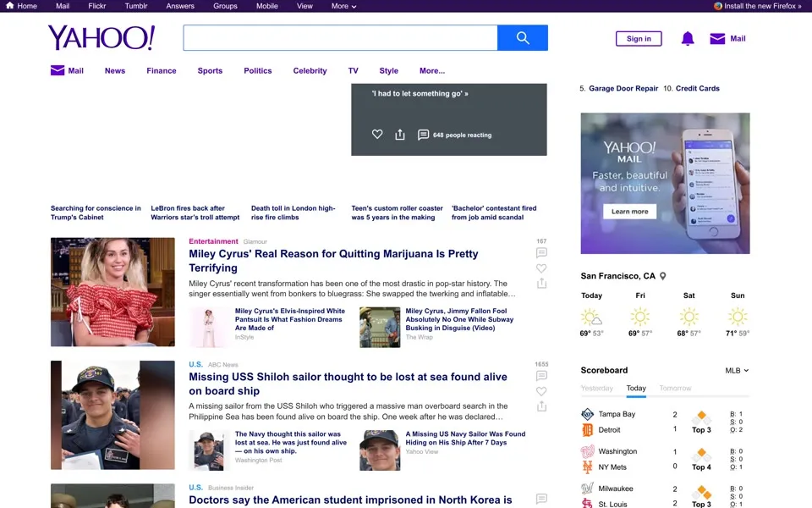Open comments icon beside 648 people reacting
Image resolution: width=812 pixels, height=508 pixels.
pos(423,135)
